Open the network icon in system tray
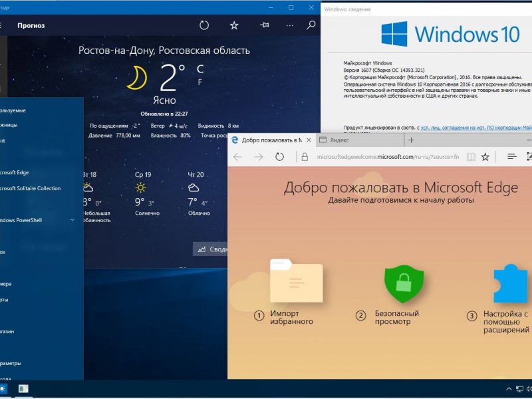The image size is (532, 399). [519, 389]
